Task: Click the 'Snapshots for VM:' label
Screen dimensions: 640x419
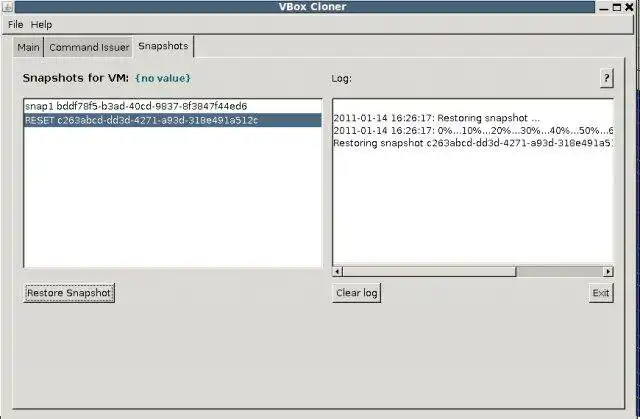Action: (x=76, y=78)
